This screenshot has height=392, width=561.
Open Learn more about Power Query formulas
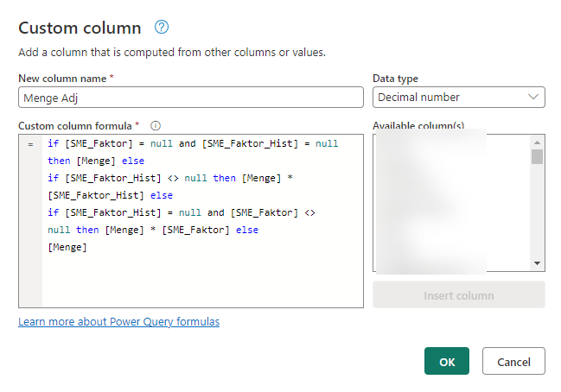(118, 321)
